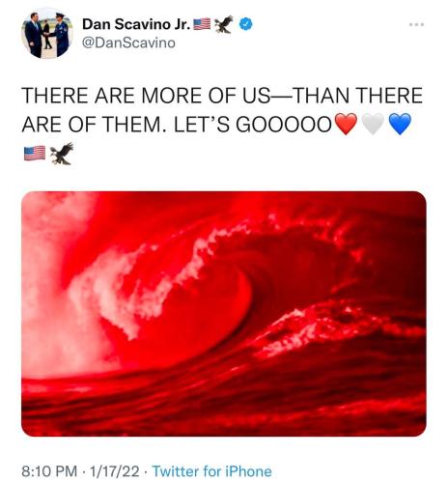Select the white heart emoji in tweet
This screenshot has height=483, width=448.
click(373, 124)
